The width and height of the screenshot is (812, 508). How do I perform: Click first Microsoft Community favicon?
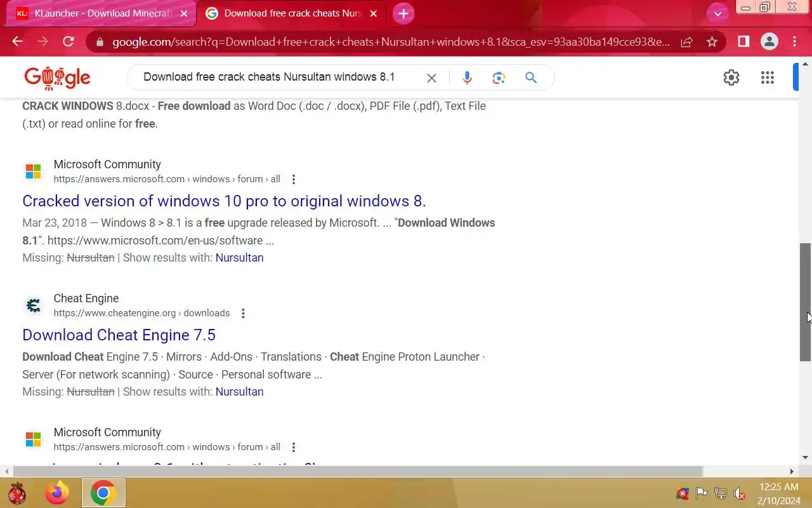(x=33, y=171)
